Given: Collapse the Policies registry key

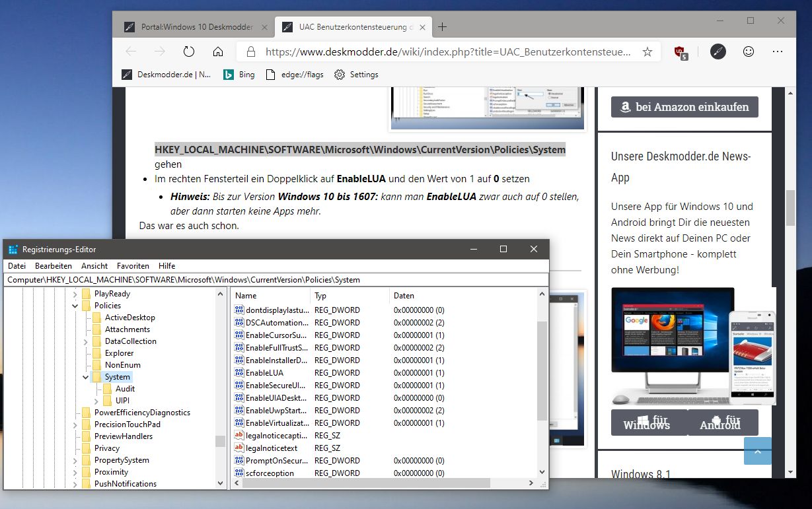Looking at the screenshot, I should (x=75, y=306).
